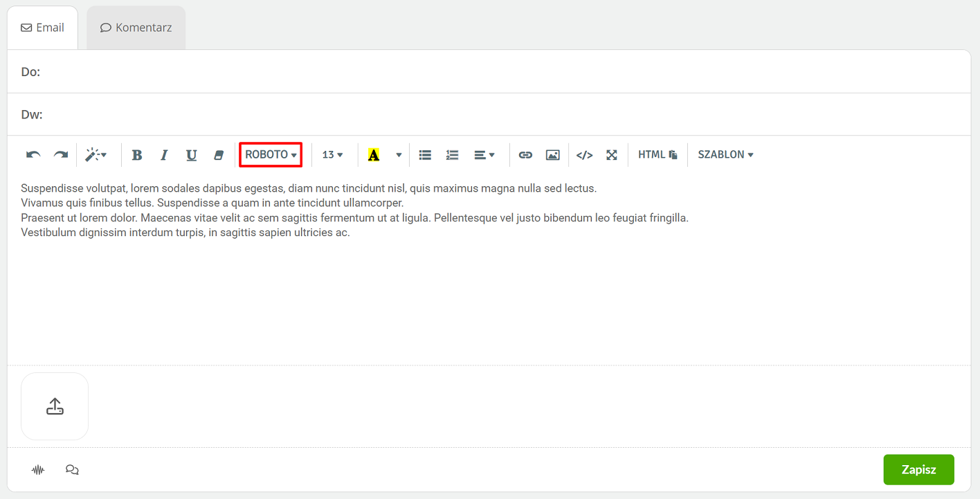Screen dimensions: 980x499
Task: Click the audio waveform icon
Action: [38, 470]
